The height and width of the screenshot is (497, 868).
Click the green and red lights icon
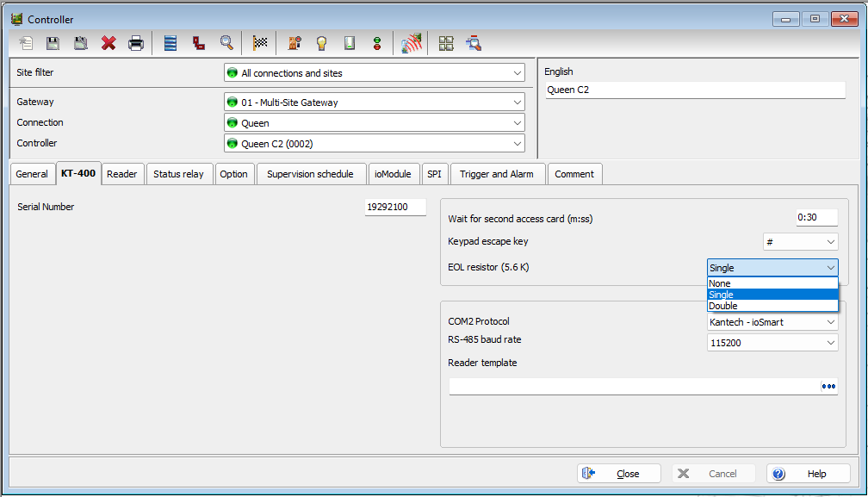[x=377, y=43]
